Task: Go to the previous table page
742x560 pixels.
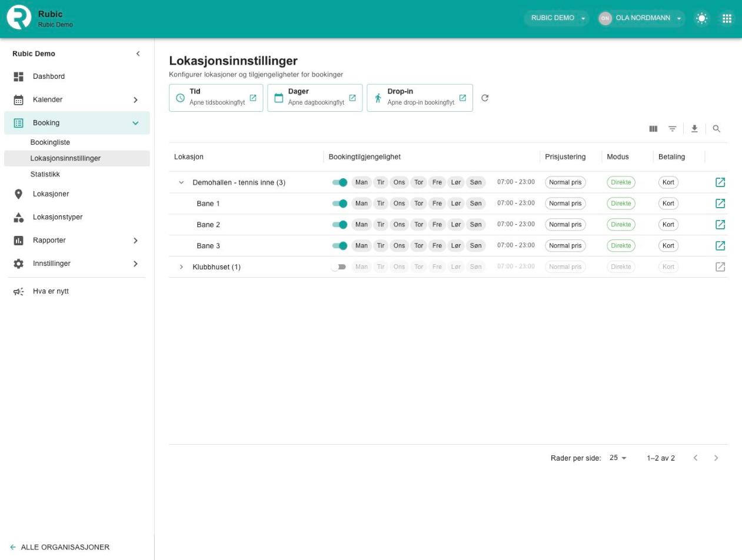Action: point(696,458)
